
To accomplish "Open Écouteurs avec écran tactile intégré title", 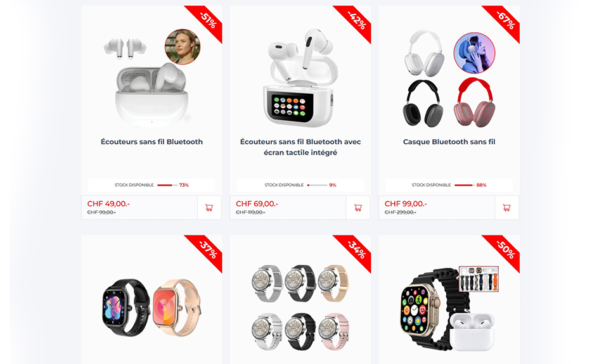I will point(300,147).
